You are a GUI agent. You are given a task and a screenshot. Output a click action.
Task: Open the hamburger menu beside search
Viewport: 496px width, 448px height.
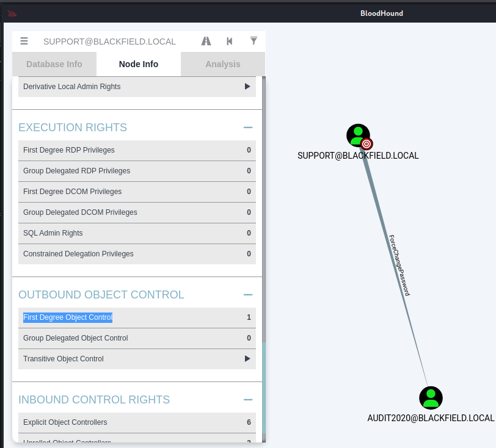(24, 41)
